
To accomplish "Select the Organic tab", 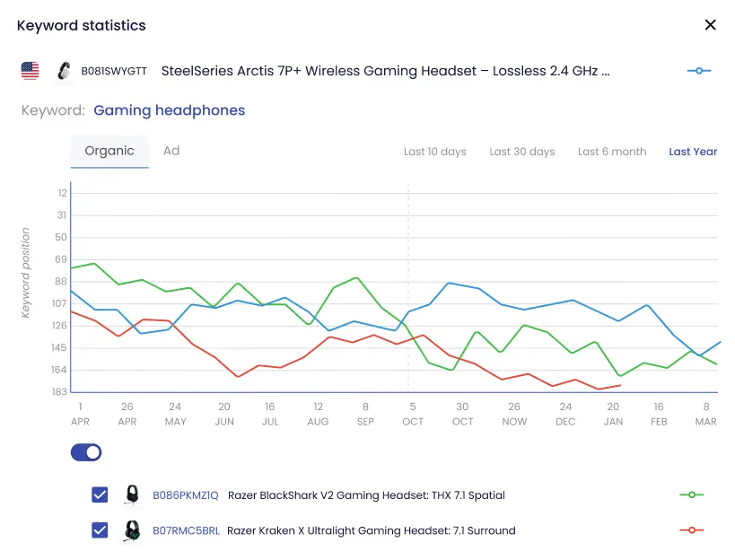I will (x=109, y=151).
